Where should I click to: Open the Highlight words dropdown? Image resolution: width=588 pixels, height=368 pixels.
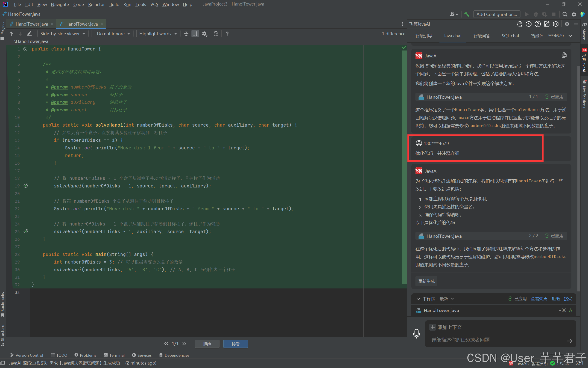coord(158,34)
